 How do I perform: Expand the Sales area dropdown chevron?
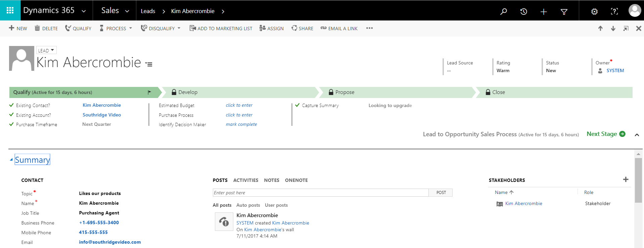click(x=127, y=11)
